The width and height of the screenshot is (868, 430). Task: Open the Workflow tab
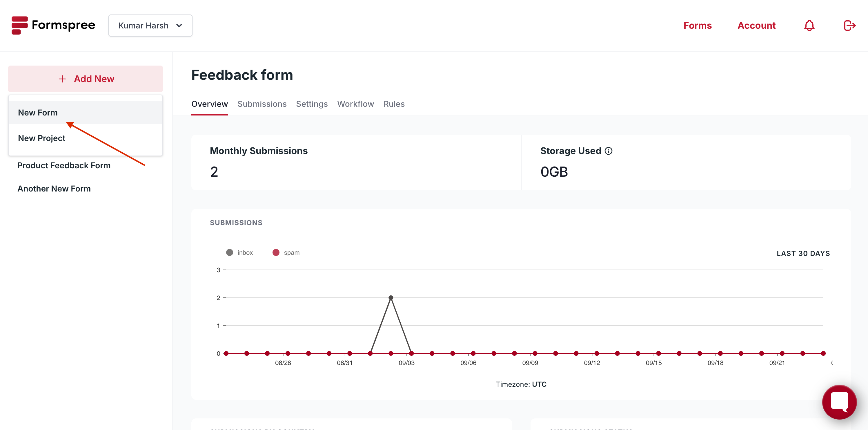point(355,104)
